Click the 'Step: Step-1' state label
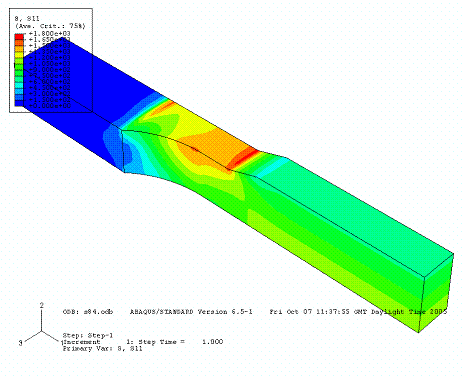 (88, 335)
